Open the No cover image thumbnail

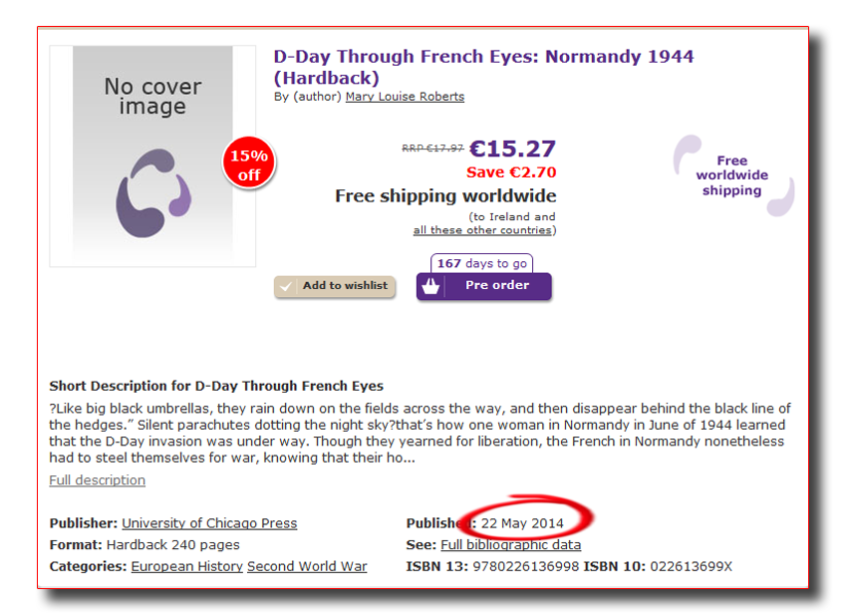tap(152, 156)
